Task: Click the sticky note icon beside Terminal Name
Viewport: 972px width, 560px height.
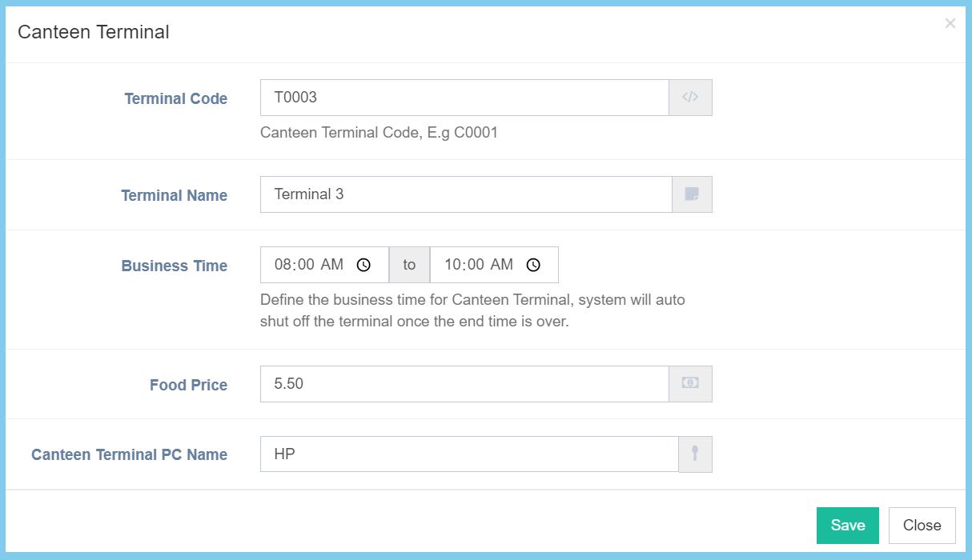Action: click(692, 194)
